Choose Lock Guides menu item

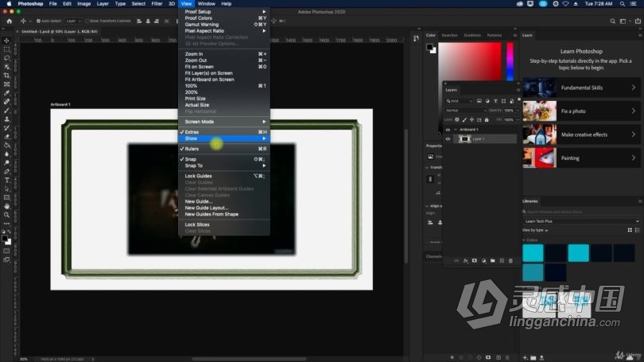pos(224,176)
